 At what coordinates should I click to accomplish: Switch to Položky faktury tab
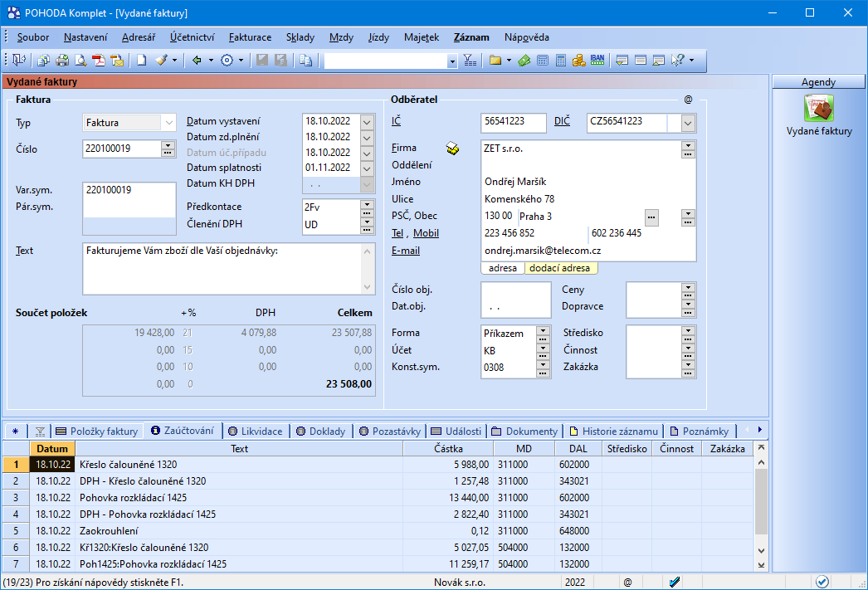point(97,432)
